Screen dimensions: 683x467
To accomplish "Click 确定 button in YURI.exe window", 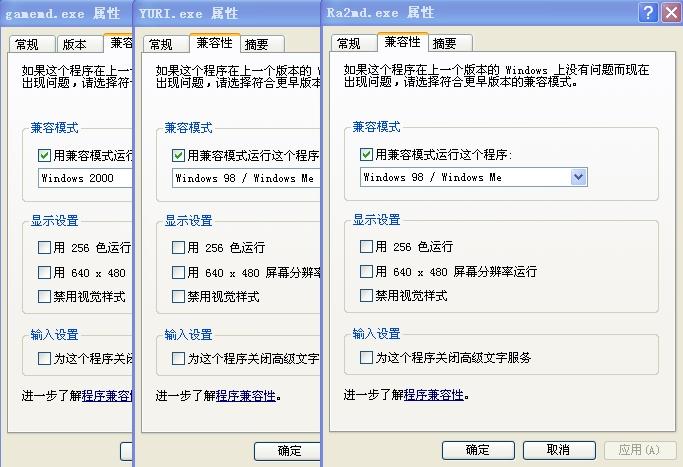I will 287,450.
